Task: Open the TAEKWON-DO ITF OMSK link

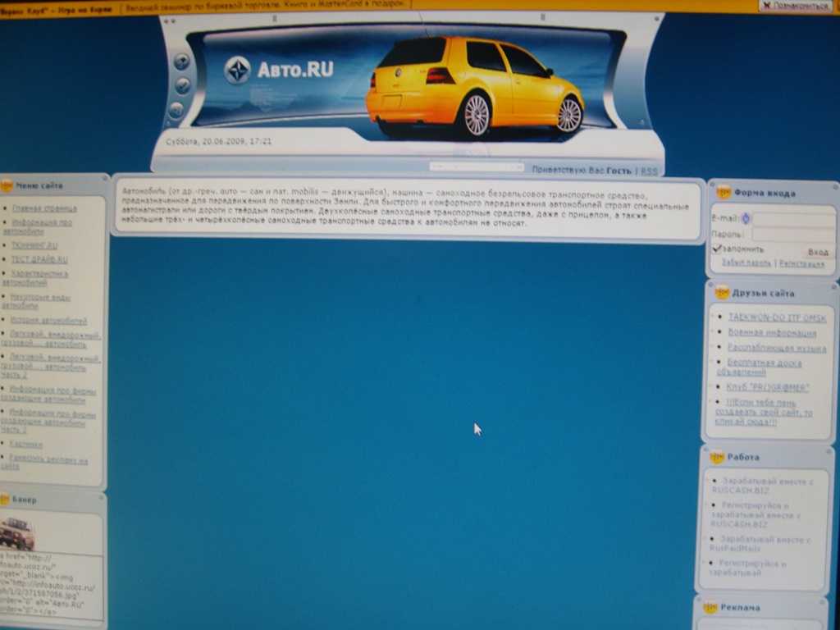Action: click(777, 317)
